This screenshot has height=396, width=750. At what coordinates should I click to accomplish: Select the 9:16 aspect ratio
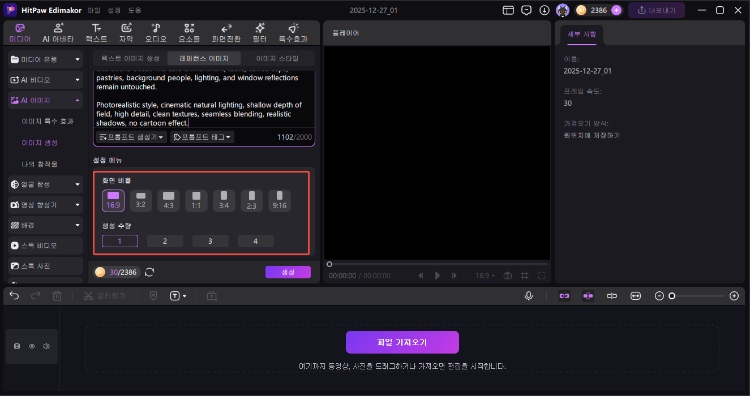279,200
